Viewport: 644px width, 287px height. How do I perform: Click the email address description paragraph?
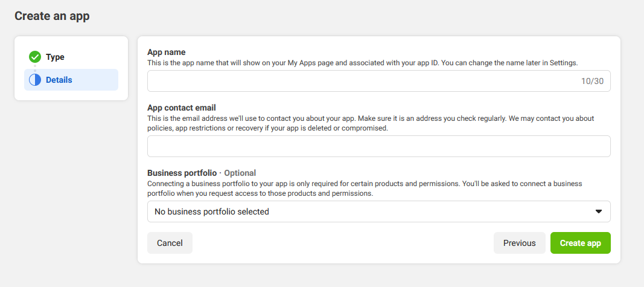pyautogui.click(x=371, y=123)
